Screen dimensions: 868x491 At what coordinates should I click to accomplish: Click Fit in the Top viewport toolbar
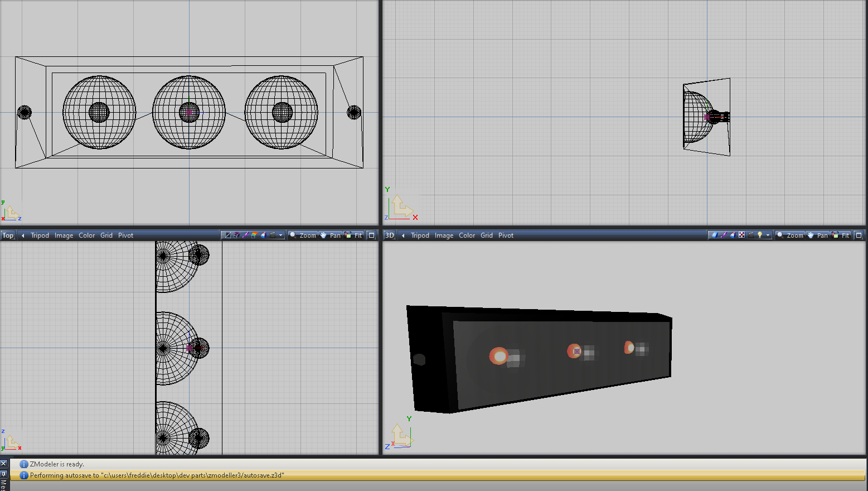[353, 235]
